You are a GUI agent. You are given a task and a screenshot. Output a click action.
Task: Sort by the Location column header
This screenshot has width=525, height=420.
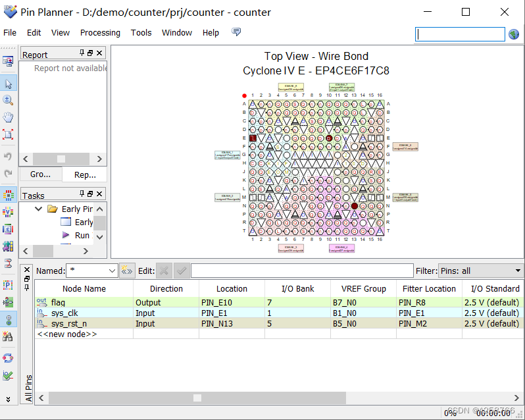coord(232,289)
